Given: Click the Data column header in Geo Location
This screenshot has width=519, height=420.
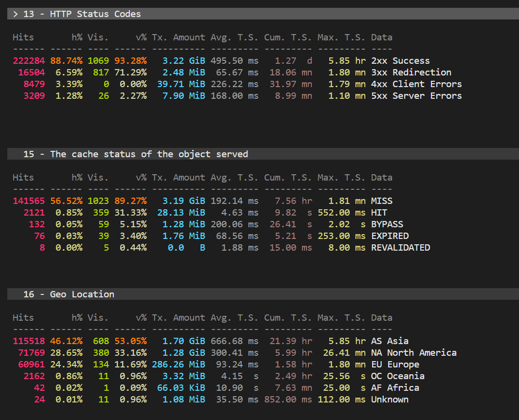Looking at the screenshot, I should [382, 317].
